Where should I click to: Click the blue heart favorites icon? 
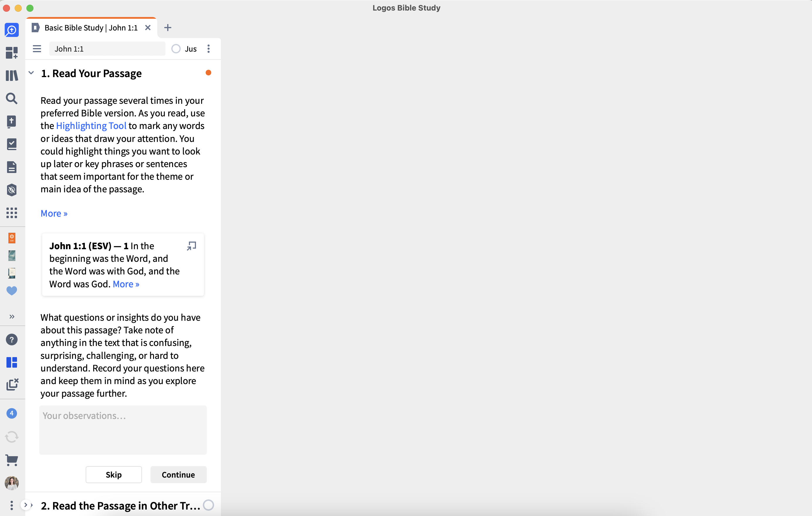pyautogui.click(x=12, y=291)
